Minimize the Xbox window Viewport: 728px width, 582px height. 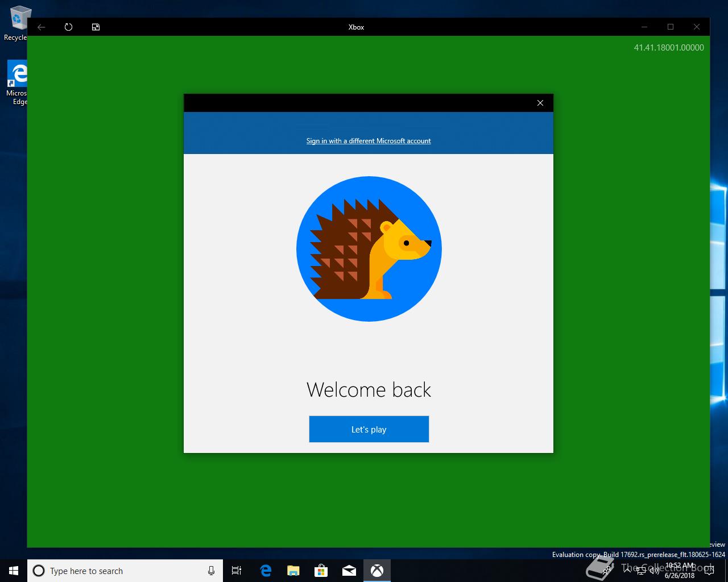click(644, 27)
